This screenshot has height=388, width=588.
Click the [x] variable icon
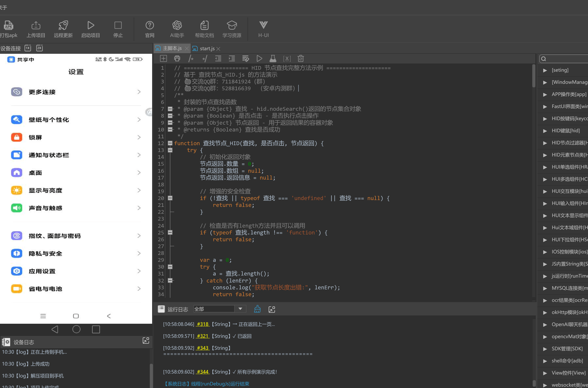(x=287, y=59)
